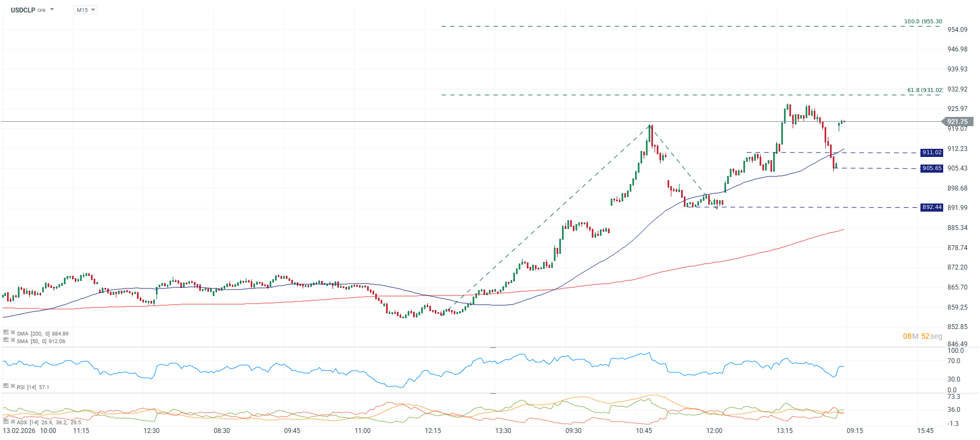
Task: Remove the RSI [14] indicator
Action: 12,386
